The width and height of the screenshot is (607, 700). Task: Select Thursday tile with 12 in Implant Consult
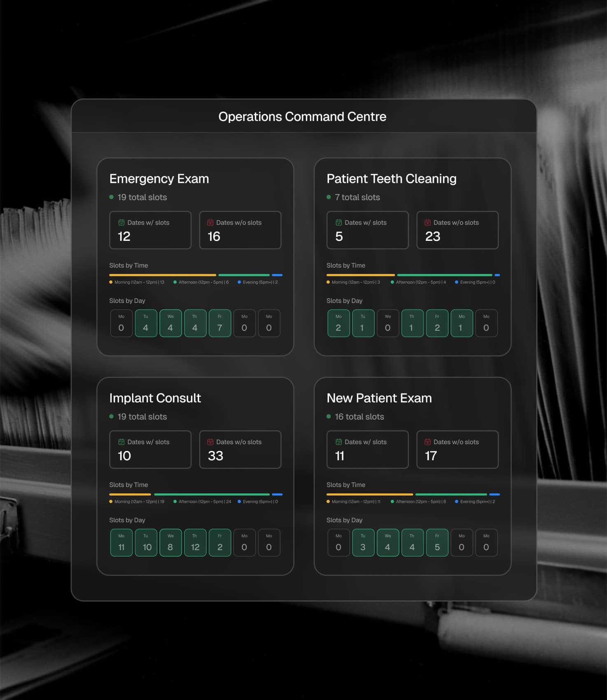(195, 543)
